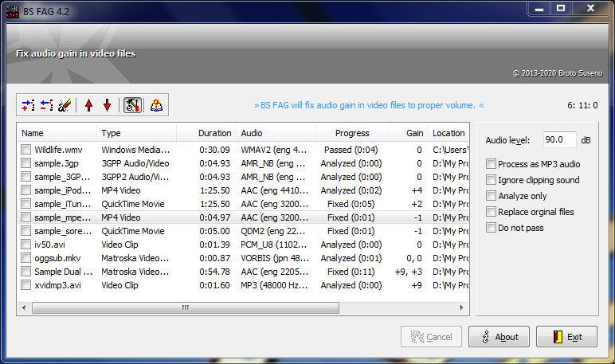Click the 'Fixed (0:11)' progress cell
This screenshot has width=615, height=364.
pos(351,272)
